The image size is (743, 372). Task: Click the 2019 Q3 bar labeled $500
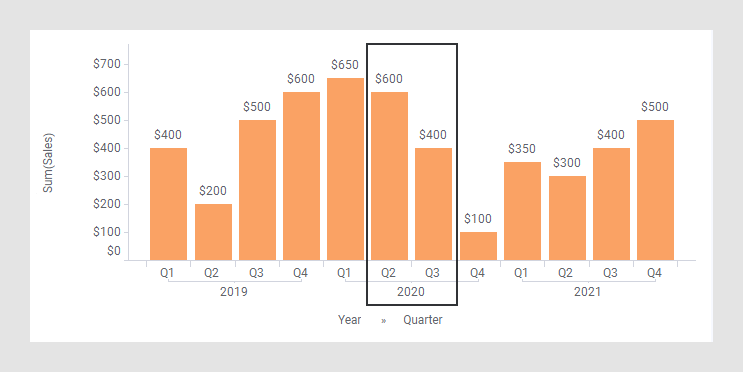257,190
